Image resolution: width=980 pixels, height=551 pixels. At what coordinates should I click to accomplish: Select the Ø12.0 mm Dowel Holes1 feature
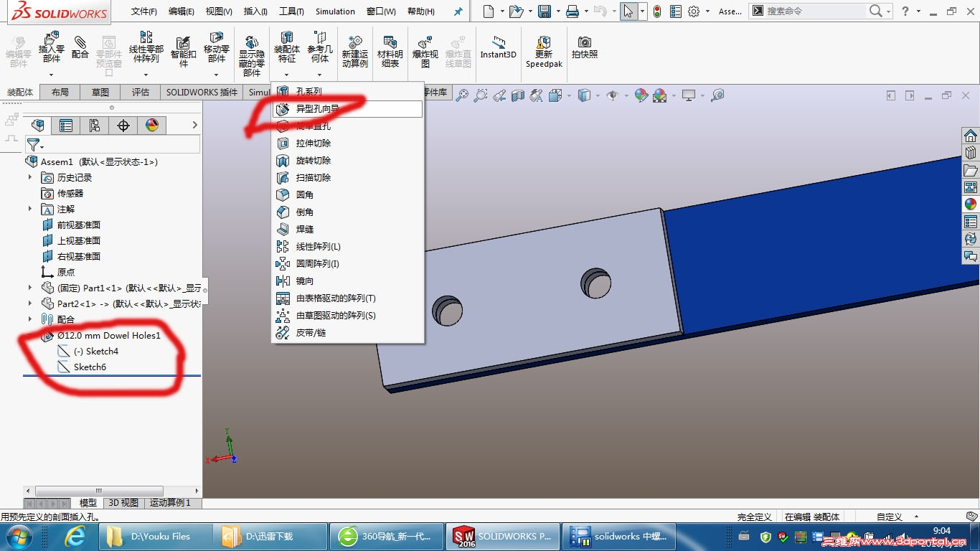(x=109, y=336)
